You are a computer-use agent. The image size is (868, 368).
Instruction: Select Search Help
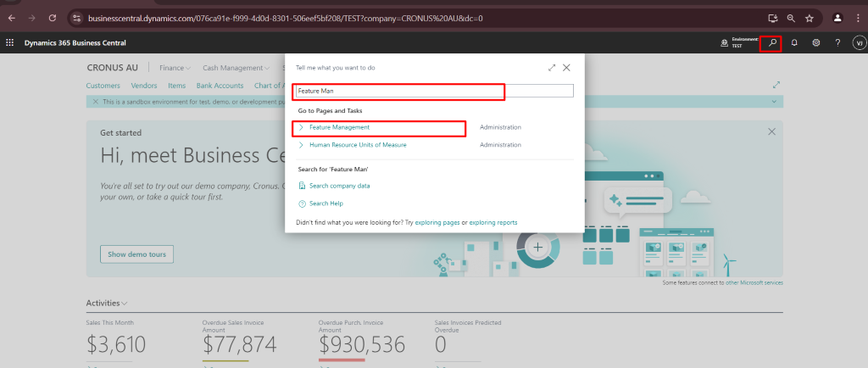pos(326,204)
